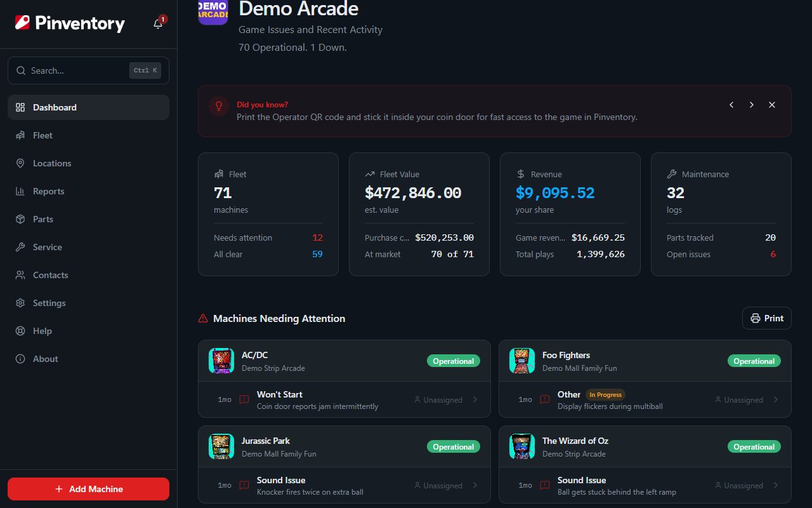Expand the Knocker fires twice issue chevron
The height and width of the screenshot is (508, 812).
click(476, 485)
